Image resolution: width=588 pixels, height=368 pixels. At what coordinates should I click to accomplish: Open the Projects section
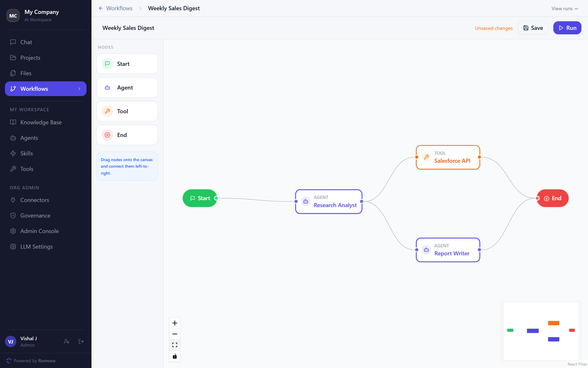point(46,58)
